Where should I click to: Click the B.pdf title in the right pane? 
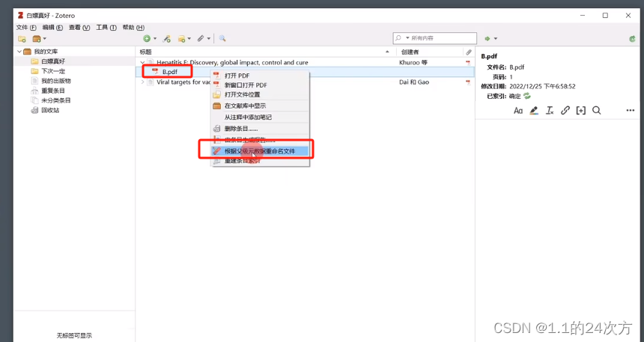coord(489,56)
